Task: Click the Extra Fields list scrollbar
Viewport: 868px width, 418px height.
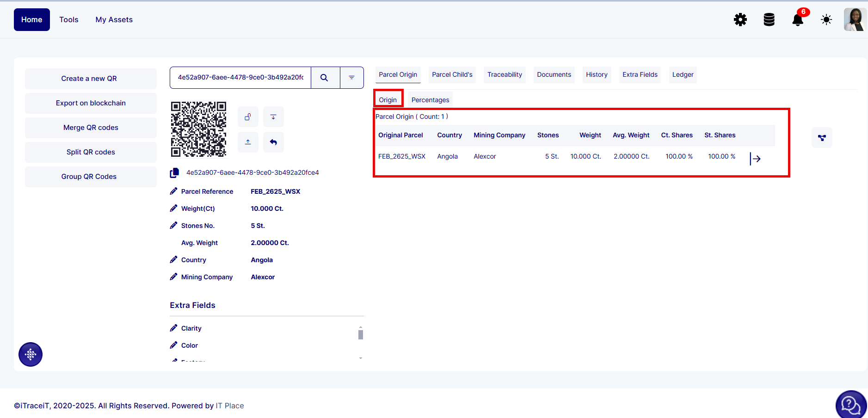Action: tap(361, 335)
